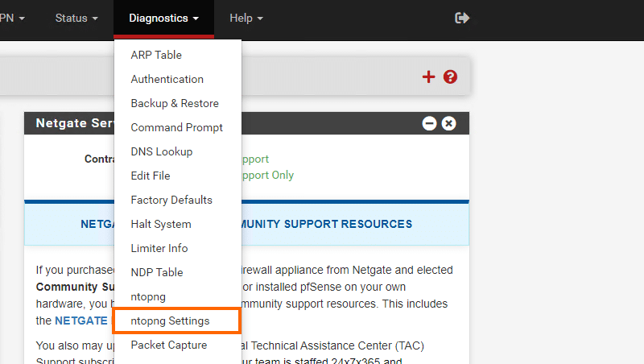
Task: Open Limiter Info
Action: [161, 248]
